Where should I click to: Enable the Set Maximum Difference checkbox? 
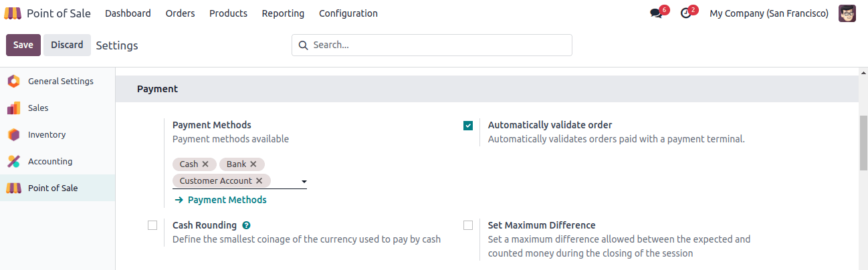[x=468, y=225]
